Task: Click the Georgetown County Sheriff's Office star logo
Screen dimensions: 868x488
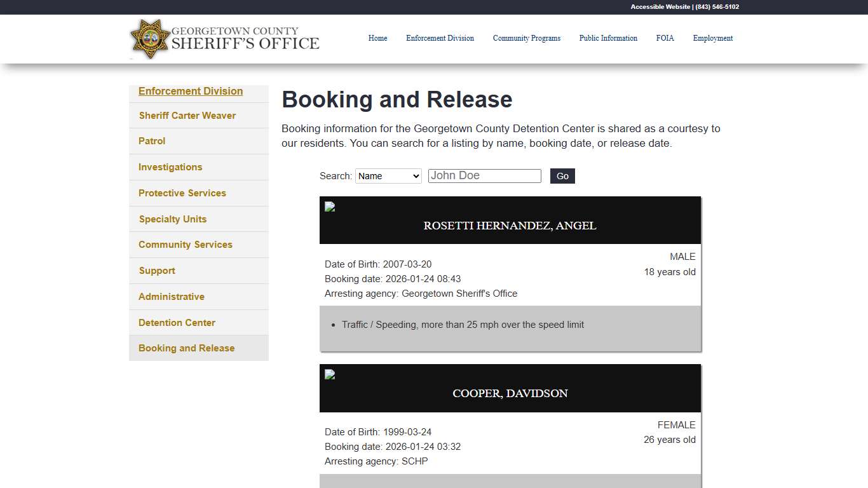Action: pyautogui.click(x=150, y=39)
